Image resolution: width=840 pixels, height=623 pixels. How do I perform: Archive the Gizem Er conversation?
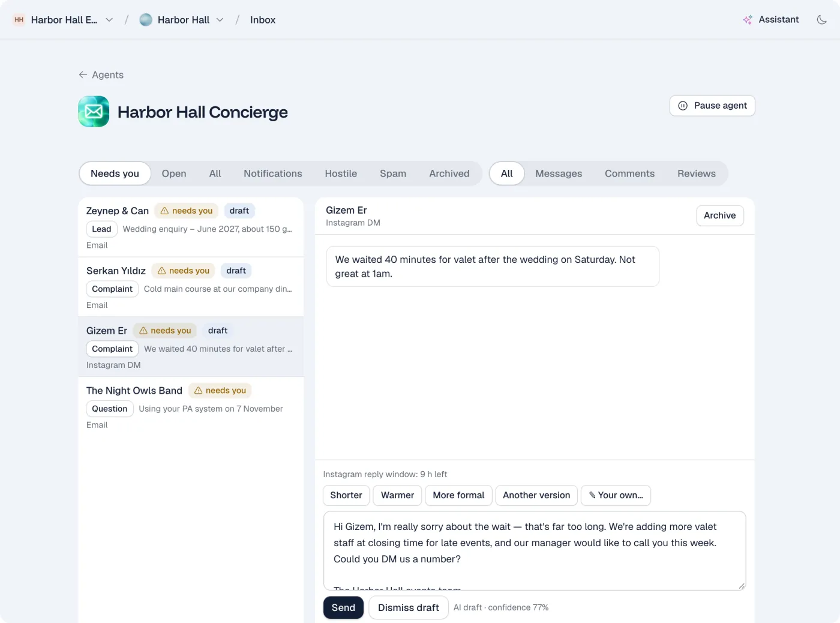point(720,215)
